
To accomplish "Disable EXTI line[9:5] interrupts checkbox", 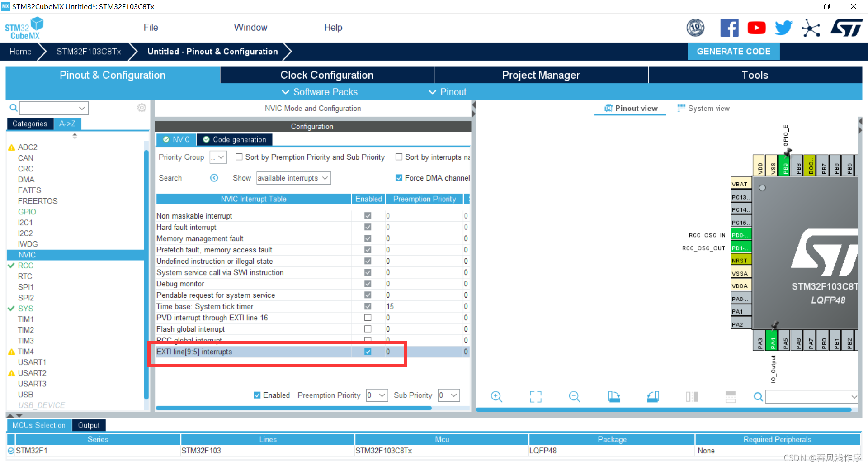I will pyautogui.click(x=368, y=352).
